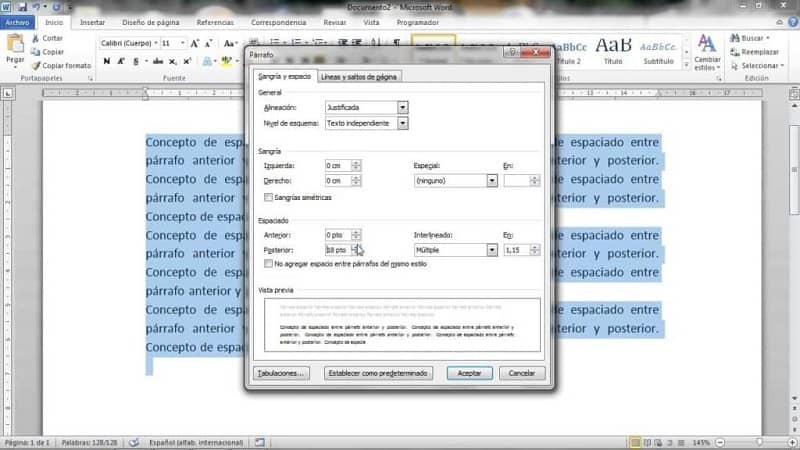Image resolution: width=800 pixels, height=450 pixels.
Task: Open the Insertar ribbon tab
Action: coord(92,22)
